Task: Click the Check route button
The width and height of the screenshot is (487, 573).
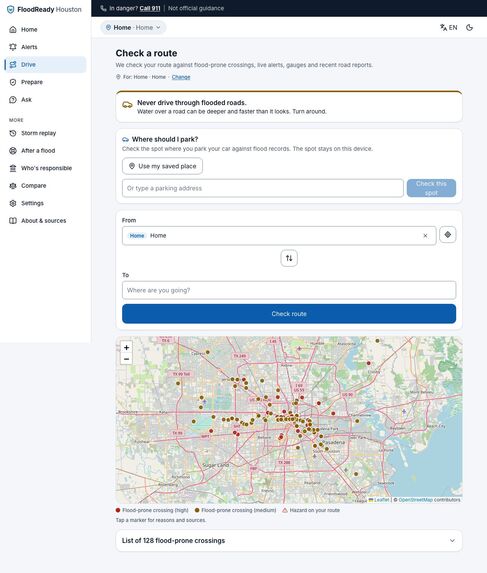Action: 289,314
